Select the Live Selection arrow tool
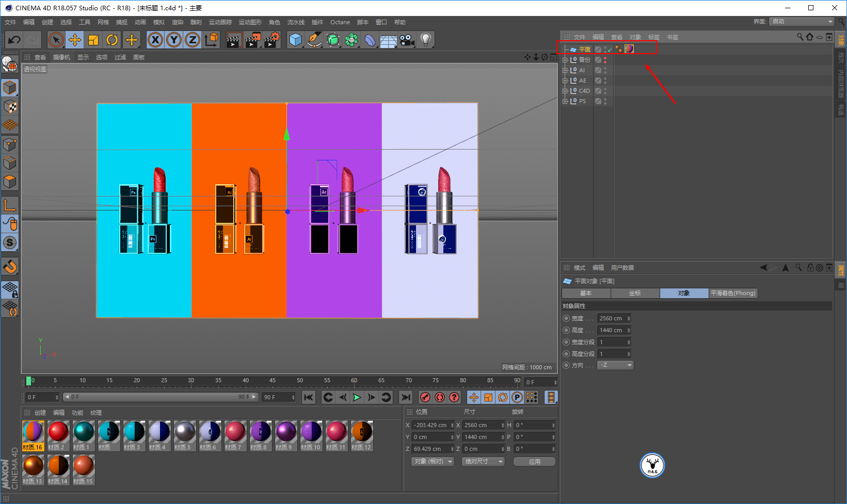 pyautogui.click(x=56, y=40)
